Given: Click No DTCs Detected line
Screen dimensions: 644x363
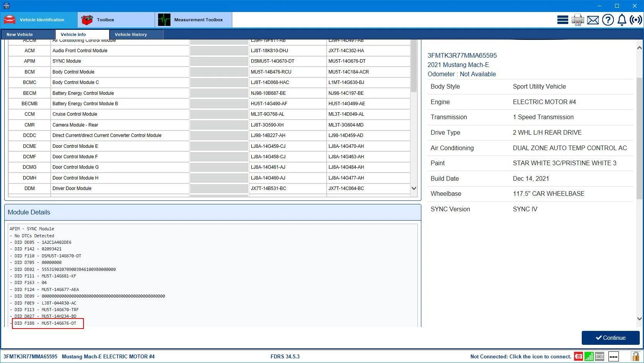Looking at the screenshot, I should (32, 236).
